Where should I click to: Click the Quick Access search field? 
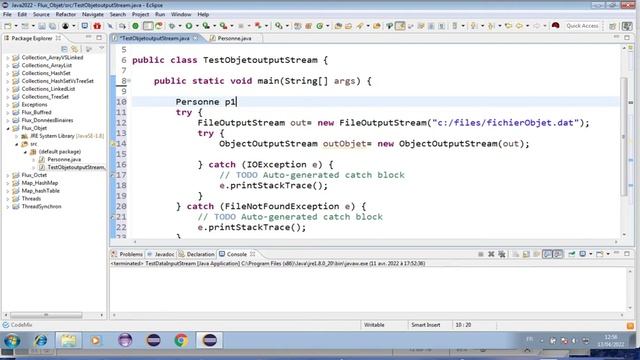(x=582, y=26)
